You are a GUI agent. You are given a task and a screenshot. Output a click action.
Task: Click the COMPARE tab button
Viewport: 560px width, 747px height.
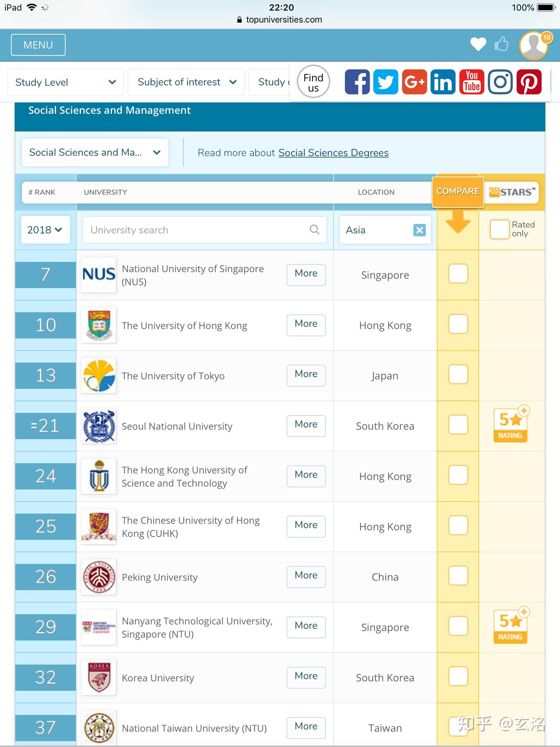(458, 192)
